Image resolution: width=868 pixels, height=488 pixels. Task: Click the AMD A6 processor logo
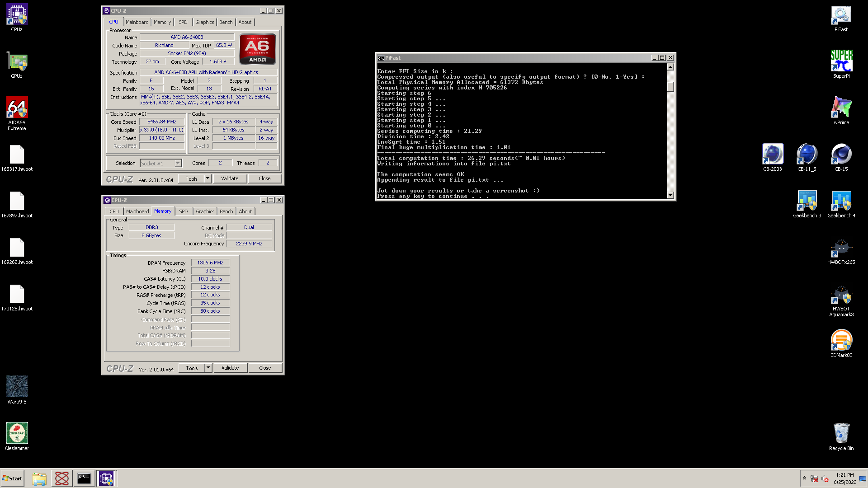pyautogui.click(x=258, y=49)
